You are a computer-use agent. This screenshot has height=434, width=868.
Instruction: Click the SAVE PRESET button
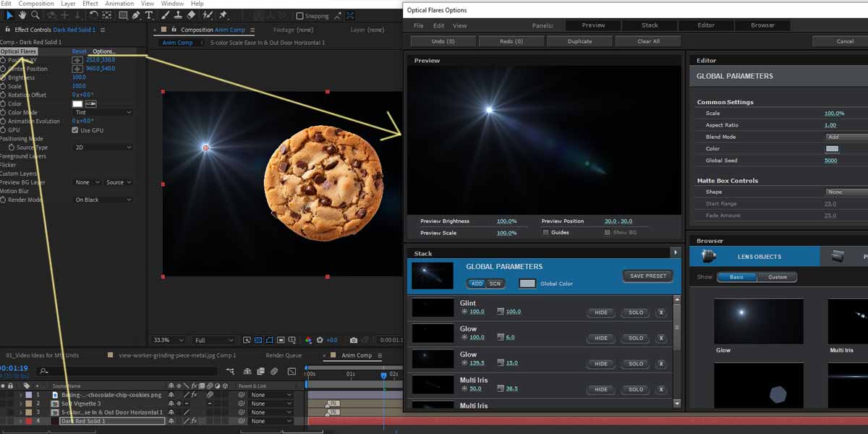click(647, 276)
